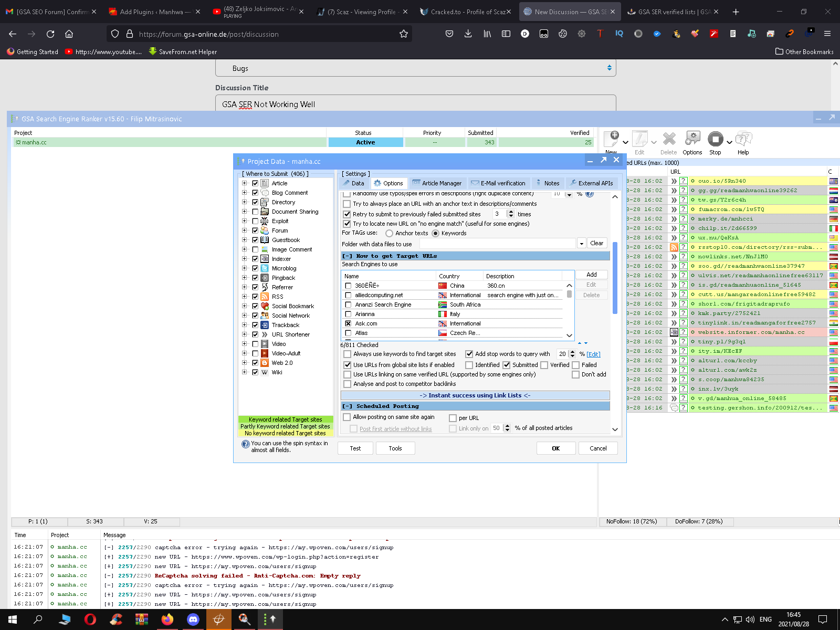Toggle the Image Comment checkbox
The image size is (840, 630).
pyautogui.click(x=255, y=249)
